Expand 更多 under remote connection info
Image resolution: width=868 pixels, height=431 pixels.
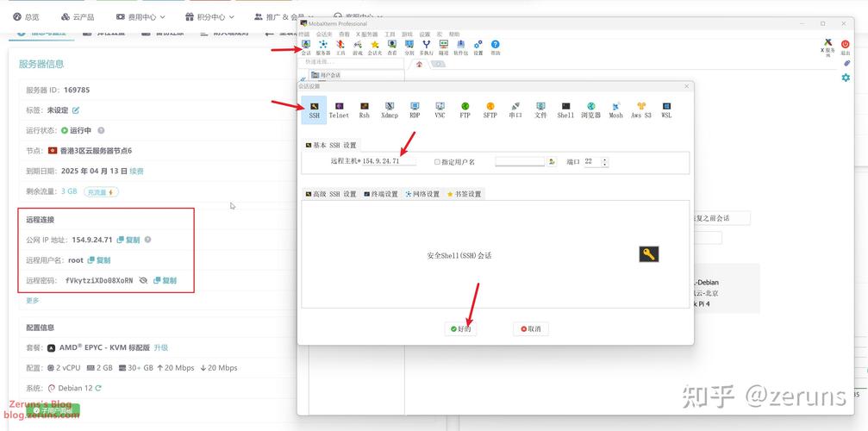pyautogui.click(x=33, y=301)
